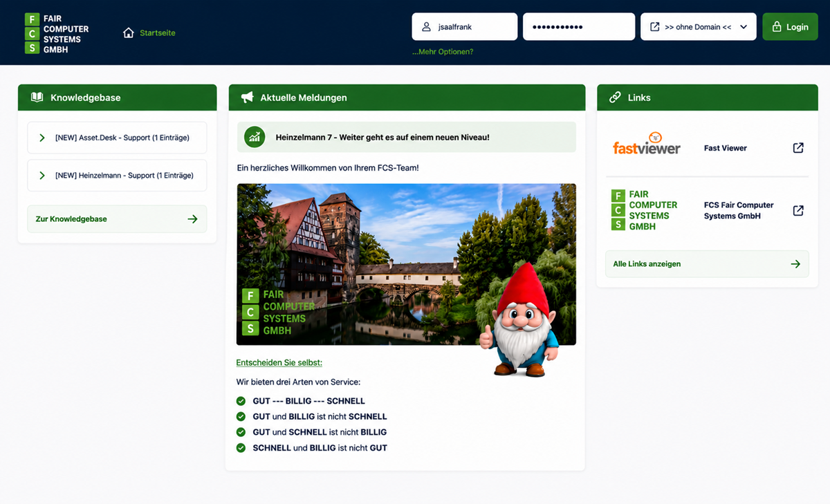Click the FCS logo in top-left header
The image size is (830, 504).
57,33
